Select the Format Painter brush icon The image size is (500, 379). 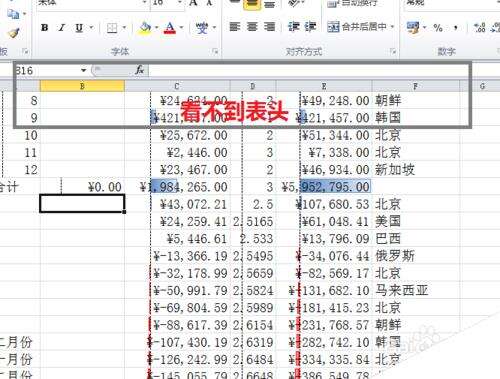13,33
